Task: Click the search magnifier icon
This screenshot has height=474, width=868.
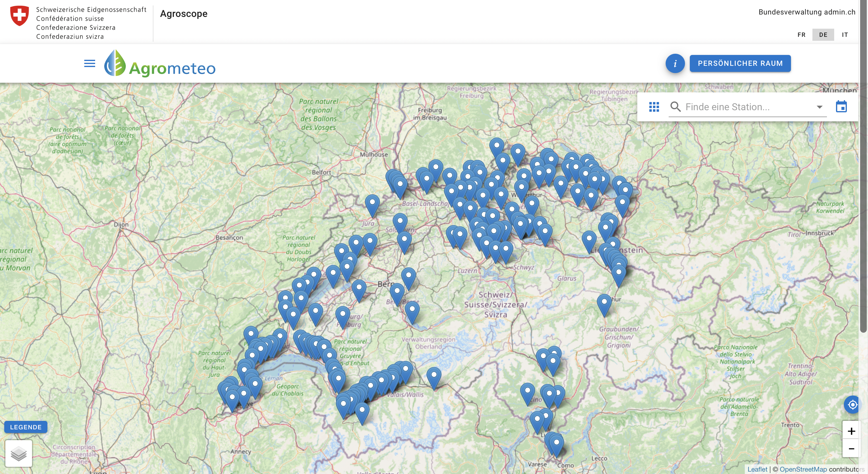Action: pos(675,107)
